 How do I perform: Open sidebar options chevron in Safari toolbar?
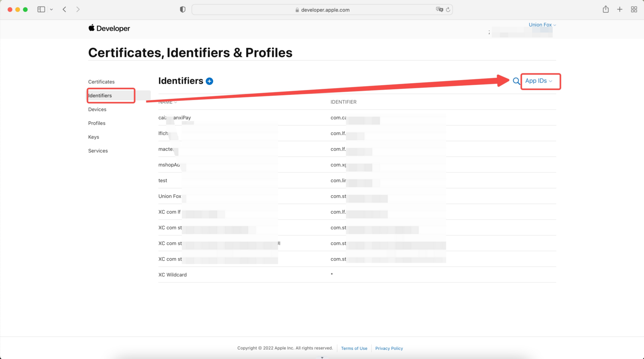(x=51, y=9)
